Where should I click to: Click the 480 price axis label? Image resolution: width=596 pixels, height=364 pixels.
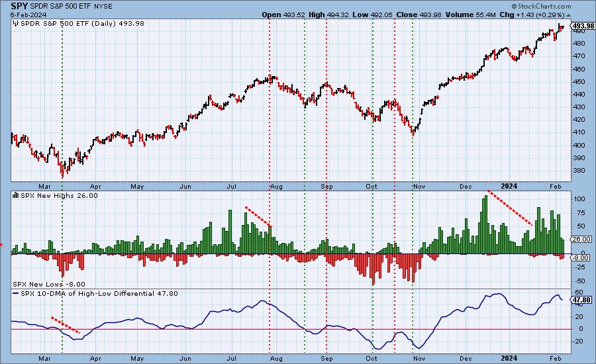point(579,43)
